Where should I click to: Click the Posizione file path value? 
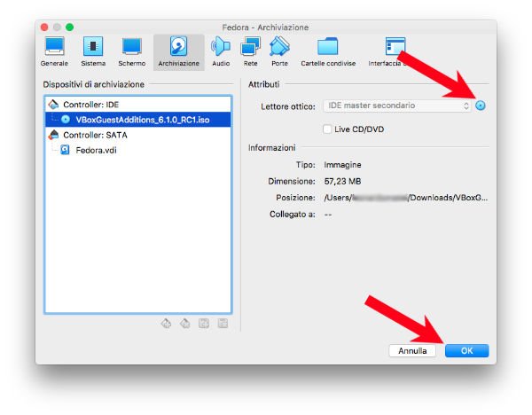click(406, 198)
